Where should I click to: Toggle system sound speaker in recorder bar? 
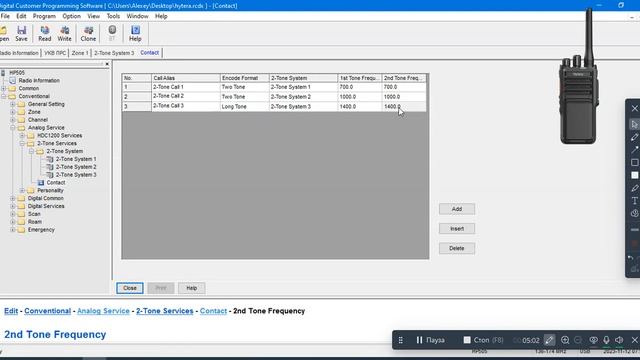(619, 340)
